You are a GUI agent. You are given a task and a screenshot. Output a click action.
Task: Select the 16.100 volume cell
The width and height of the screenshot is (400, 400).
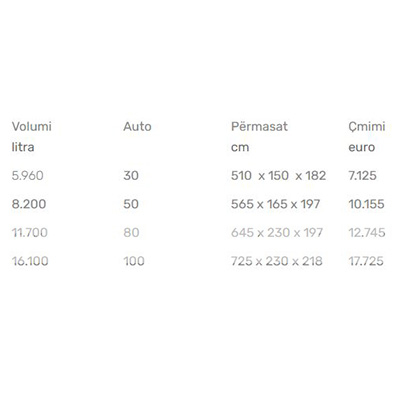click(x=30, y=261)
